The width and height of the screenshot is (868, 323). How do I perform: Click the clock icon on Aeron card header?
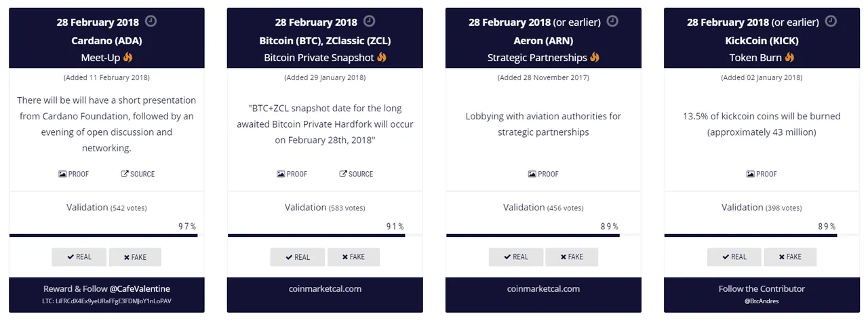pyautogui.click(x=612, y=21)
